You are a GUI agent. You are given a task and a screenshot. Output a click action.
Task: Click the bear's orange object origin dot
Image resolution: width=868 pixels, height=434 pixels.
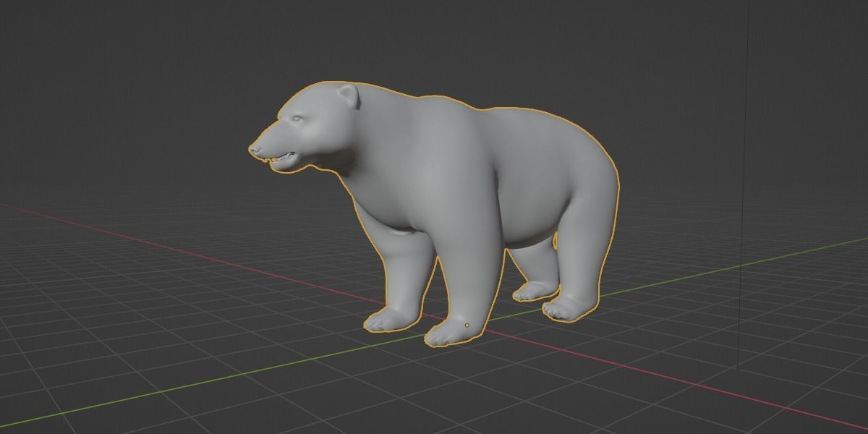tap(467, 325)
